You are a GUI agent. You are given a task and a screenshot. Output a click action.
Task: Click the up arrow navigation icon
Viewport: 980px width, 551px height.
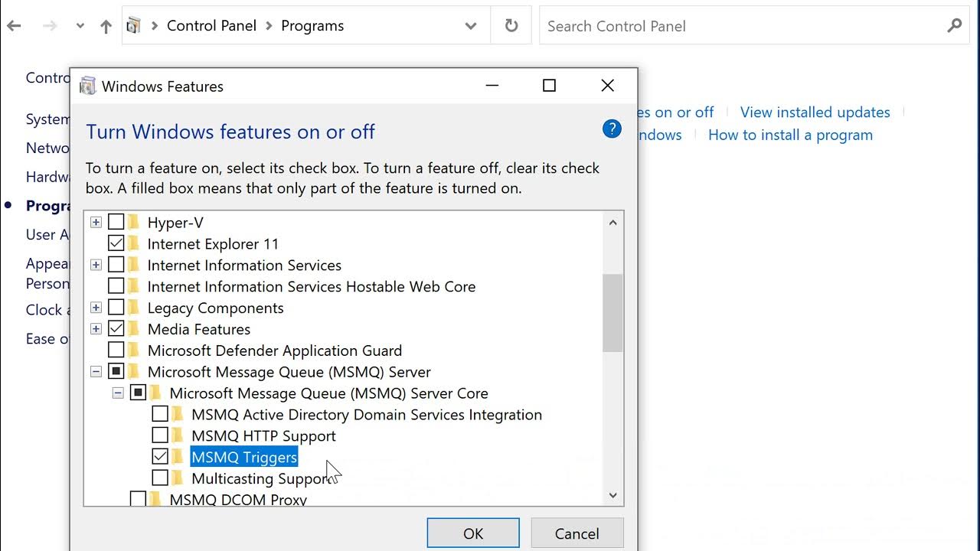click(106, 26)
